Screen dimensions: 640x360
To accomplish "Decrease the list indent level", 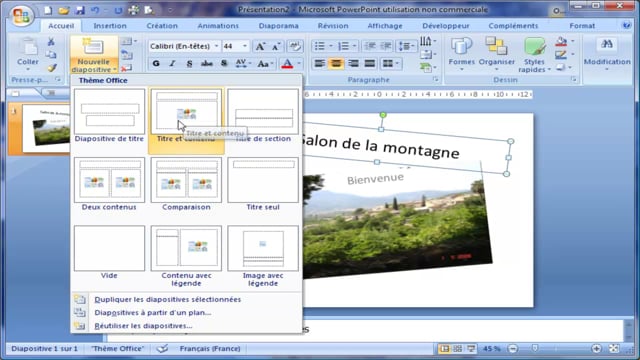I will click(x=369, y=46).
